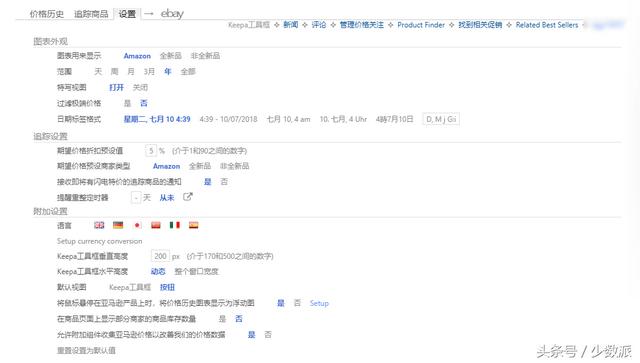The width and height of the screenshot is (640, 363).
Task: Select the German flag language option
Action: [118, 225]
